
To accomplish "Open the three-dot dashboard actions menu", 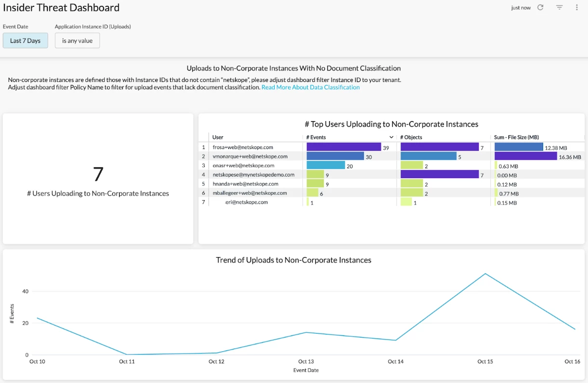I will [x=577, y=7].
